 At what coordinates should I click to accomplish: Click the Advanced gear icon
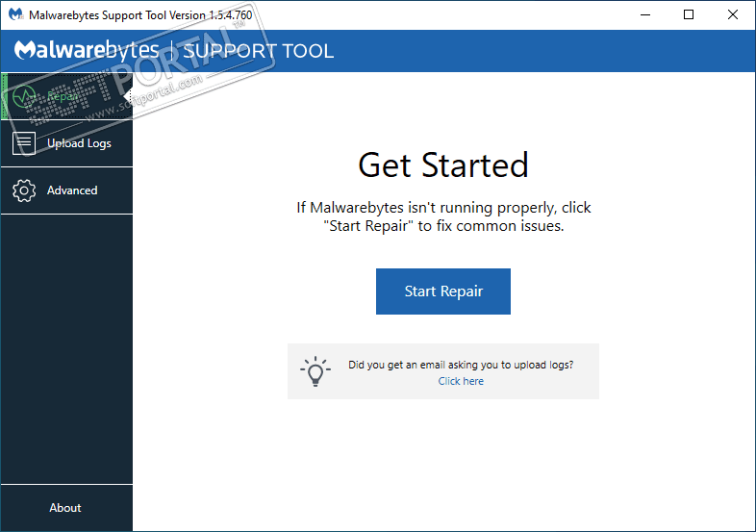coord(24,190)
